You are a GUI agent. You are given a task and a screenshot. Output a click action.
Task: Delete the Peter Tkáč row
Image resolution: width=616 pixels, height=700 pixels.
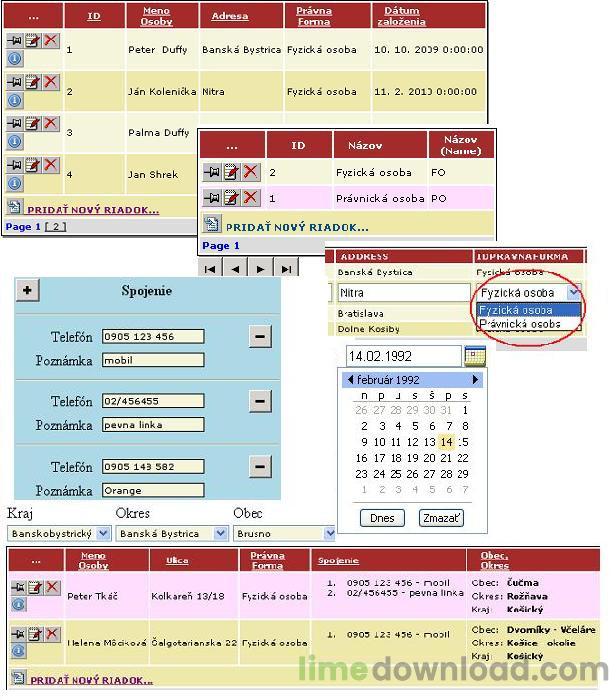[x=53, y=587]
